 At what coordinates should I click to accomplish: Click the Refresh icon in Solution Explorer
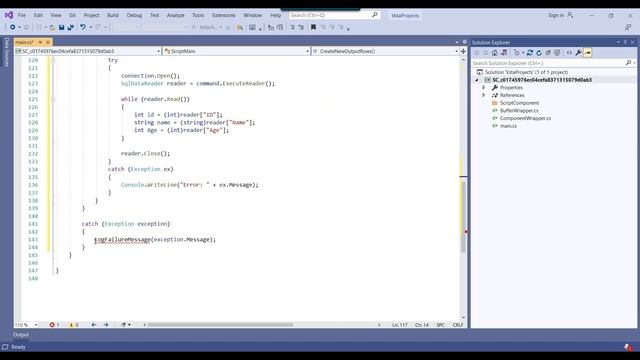[x=539, y=53]
